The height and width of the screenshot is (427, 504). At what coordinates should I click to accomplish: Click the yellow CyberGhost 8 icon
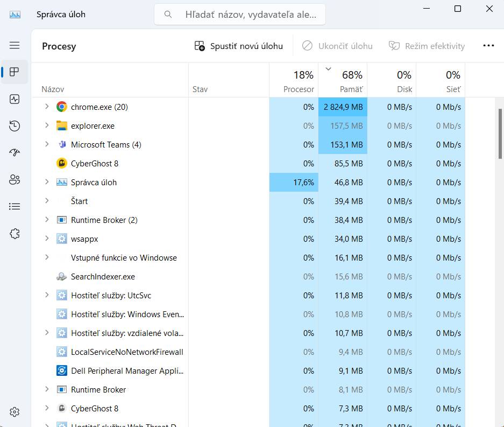62,164
